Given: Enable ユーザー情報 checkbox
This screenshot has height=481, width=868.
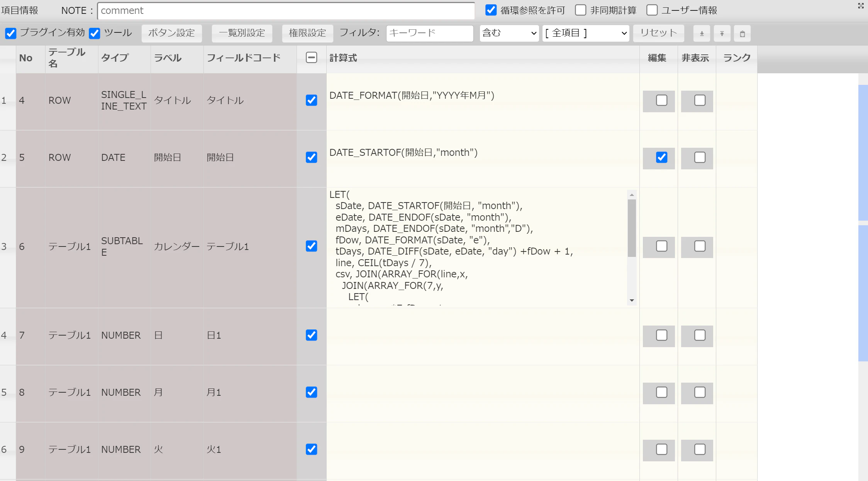Looking at the screenshot, I should [x=652, y=10].
